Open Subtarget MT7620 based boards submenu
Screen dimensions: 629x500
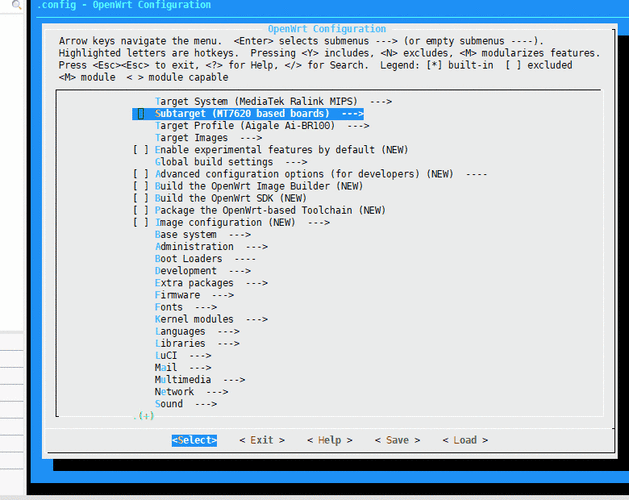(248, 114)
